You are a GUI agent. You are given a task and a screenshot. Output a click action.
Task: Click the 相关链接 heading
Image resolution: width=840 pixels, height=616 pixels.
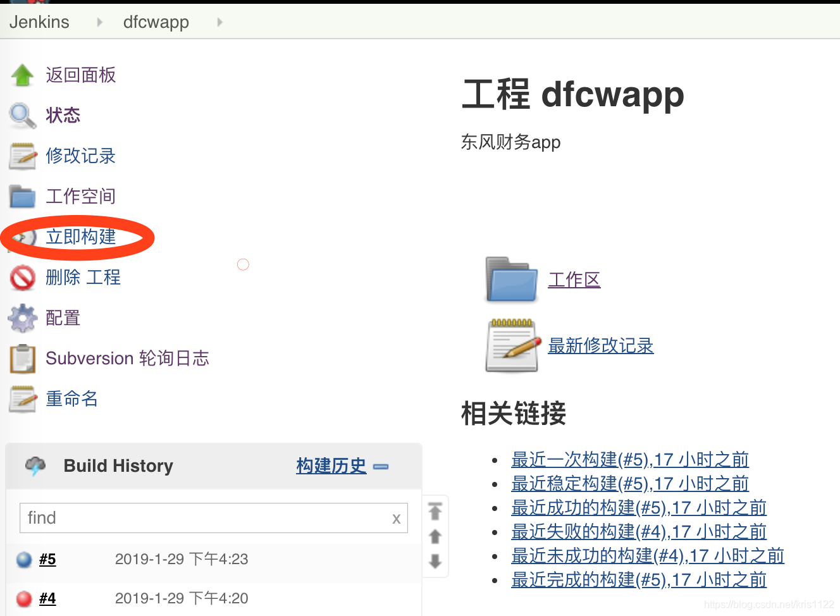[514, 414]
